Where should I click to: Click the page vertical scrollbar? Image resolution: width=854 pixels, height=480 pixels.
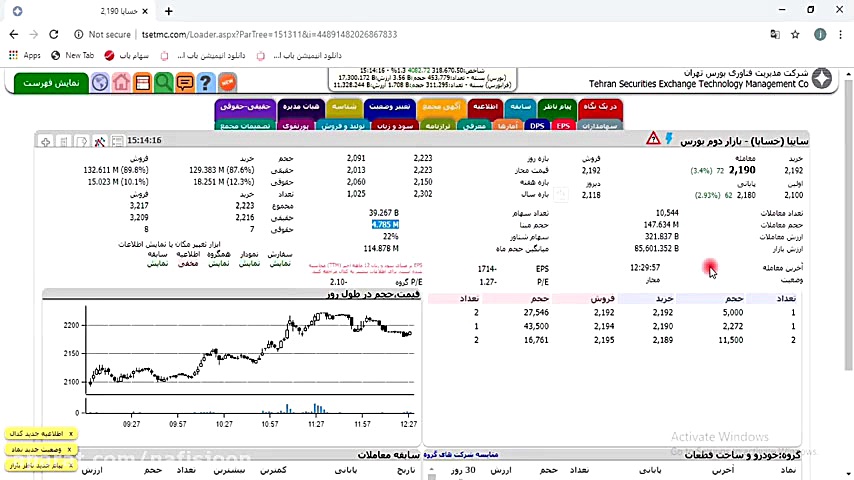849,224
